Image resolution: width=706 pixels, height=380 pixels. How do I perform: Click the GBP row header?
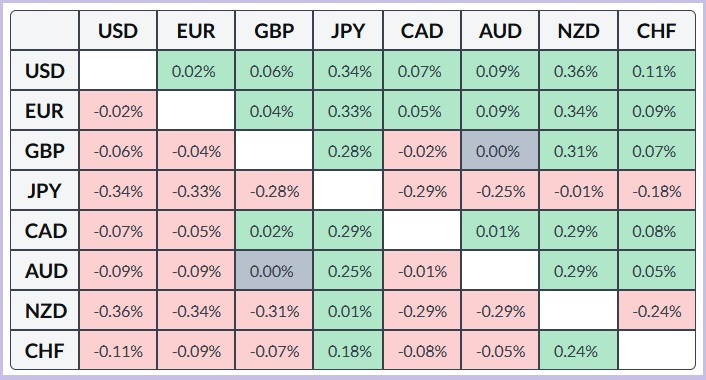point(45,150)
